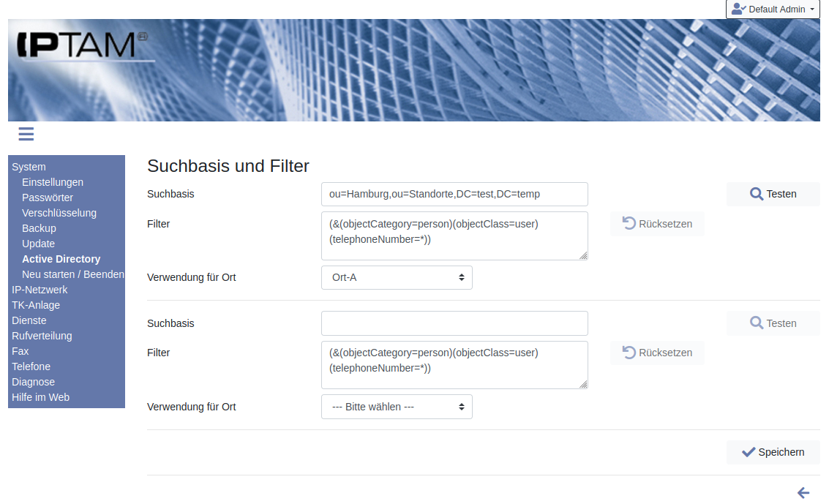Open Einstellungen in the sidebar
829x504 pixels.
coord(53,182)
